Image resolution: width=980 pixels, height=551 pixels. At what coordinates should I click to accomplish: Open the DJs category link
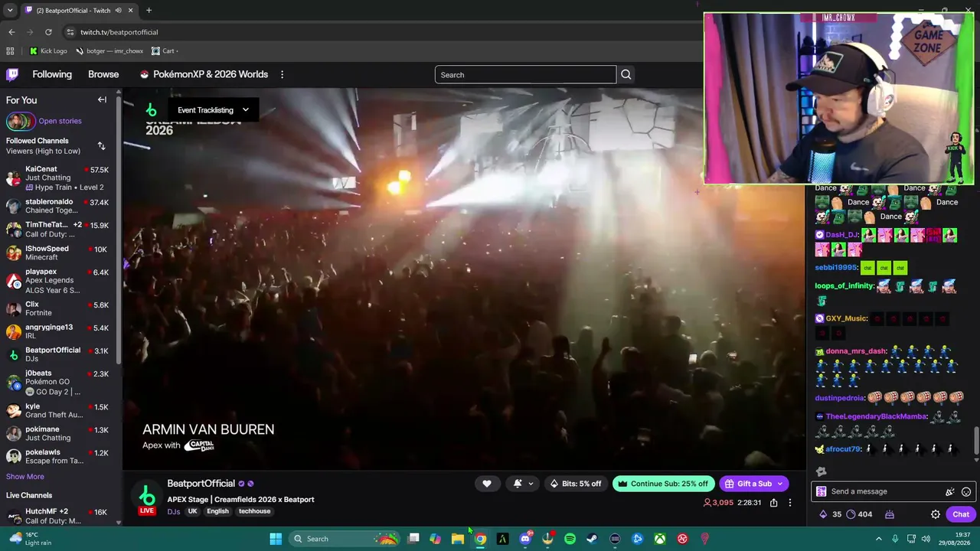[174, 511]
